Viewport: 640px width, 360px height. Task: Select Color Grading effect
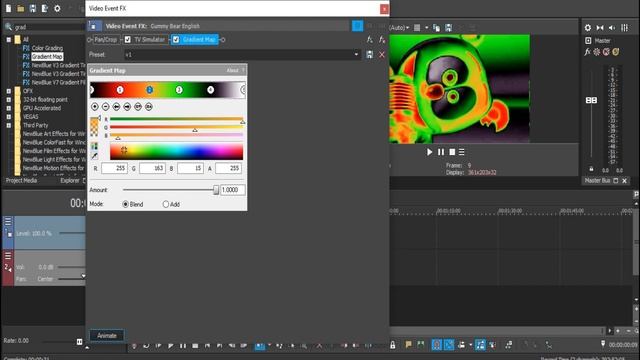pos(47,48)
